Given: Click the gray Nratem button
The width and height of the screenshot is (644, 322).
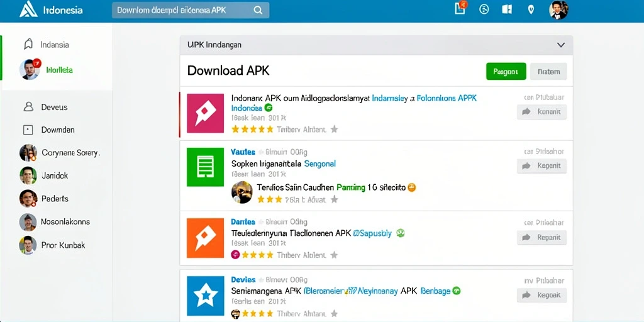Looking at the screenshot, I should (548, 72).
